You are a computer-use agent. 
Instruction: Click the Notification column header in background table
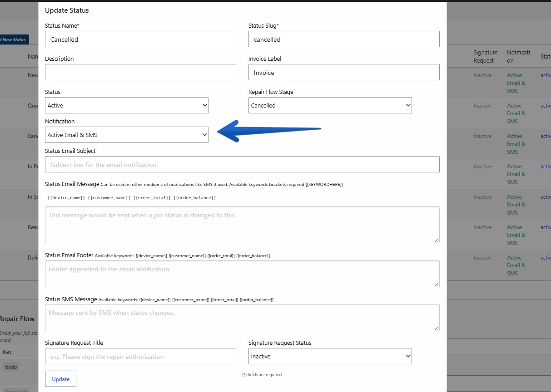point(518,56)
